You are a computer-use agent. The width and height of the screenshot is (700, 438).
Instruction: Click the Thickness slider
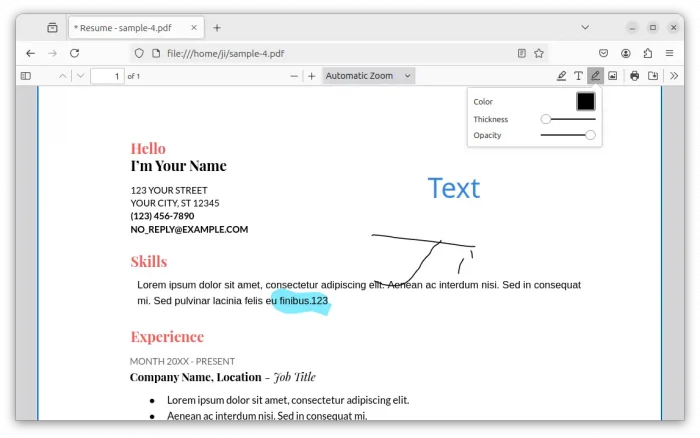pos(568,119)
